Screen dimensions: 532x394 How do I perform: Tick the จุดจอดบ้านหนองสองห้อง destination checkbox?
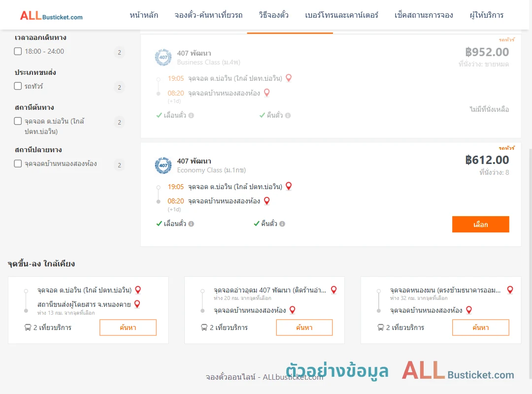pyautogui.click(x=18, y=164)
